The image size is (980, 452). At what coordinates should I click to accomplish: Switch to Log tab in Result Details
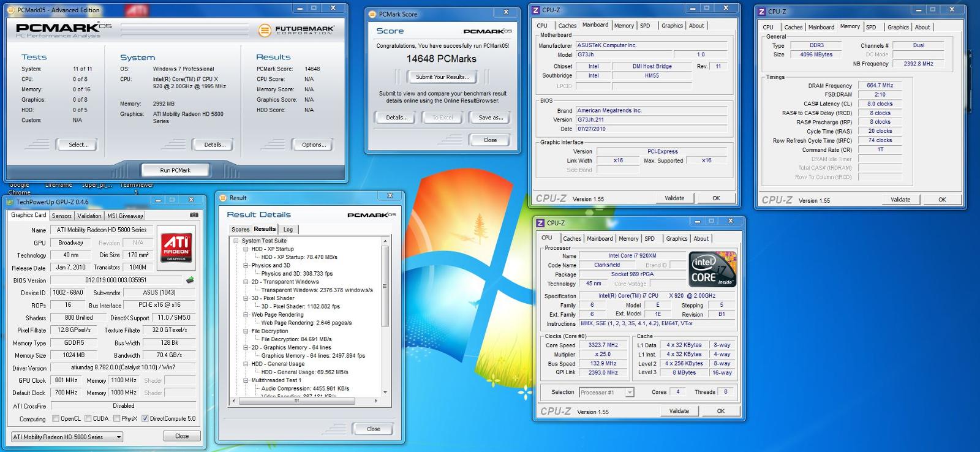[x=288, y=229]
